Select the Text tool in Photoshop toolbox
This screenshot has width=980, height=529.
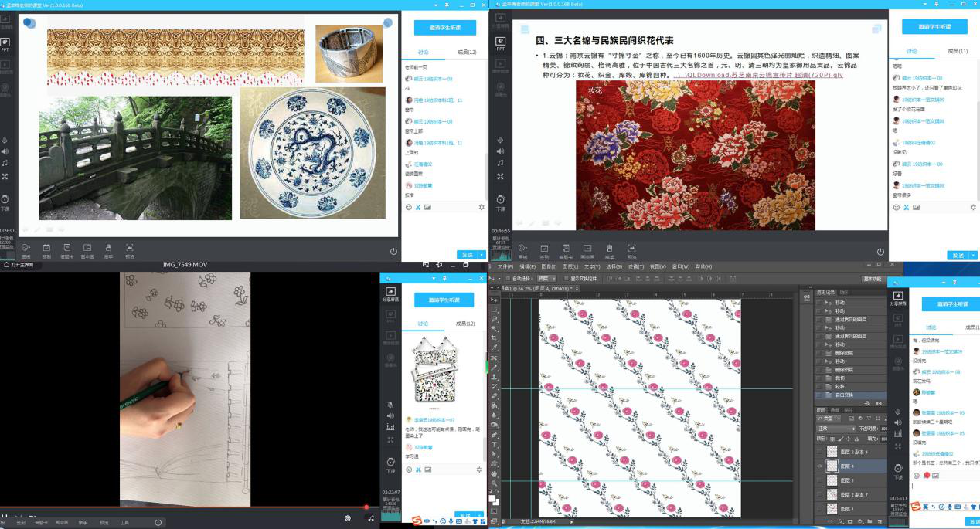click(495, 445)
